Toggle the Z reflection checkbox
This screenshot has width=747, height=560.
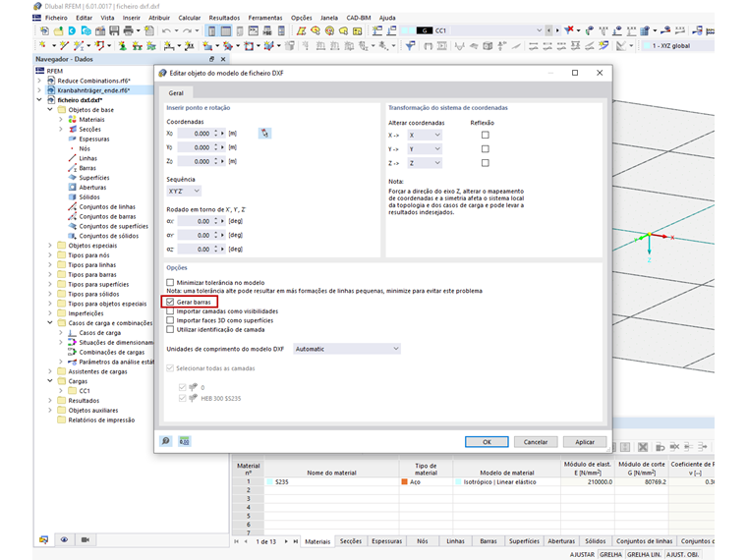point(485,163)
